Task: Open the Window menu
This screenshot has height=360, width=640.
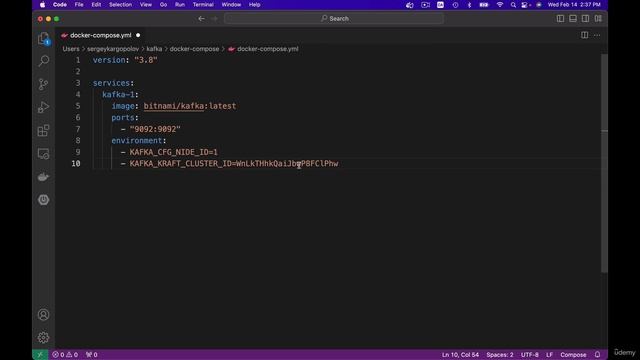Action: click(x=231, y=5)
